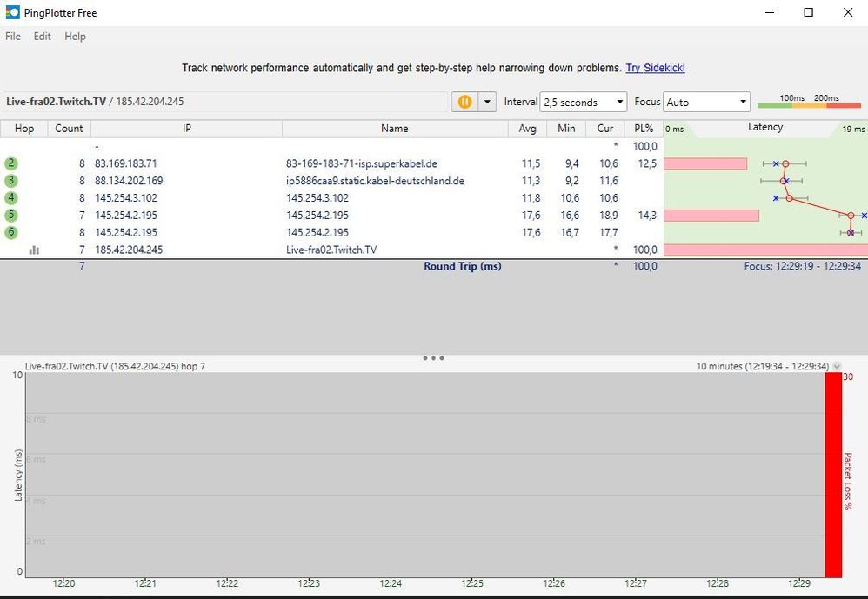Click the bar graph icon on final hop row
Image resolution: width=868 pixels, height=599 pixels.
coord(34,250)
